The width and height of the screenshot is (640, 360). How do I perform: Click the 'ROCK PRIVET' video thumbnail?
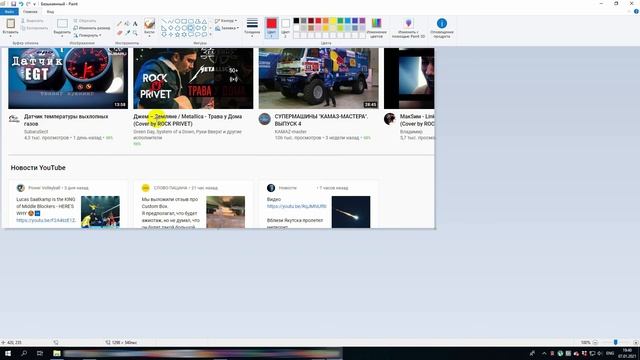[x=193, y=78]
